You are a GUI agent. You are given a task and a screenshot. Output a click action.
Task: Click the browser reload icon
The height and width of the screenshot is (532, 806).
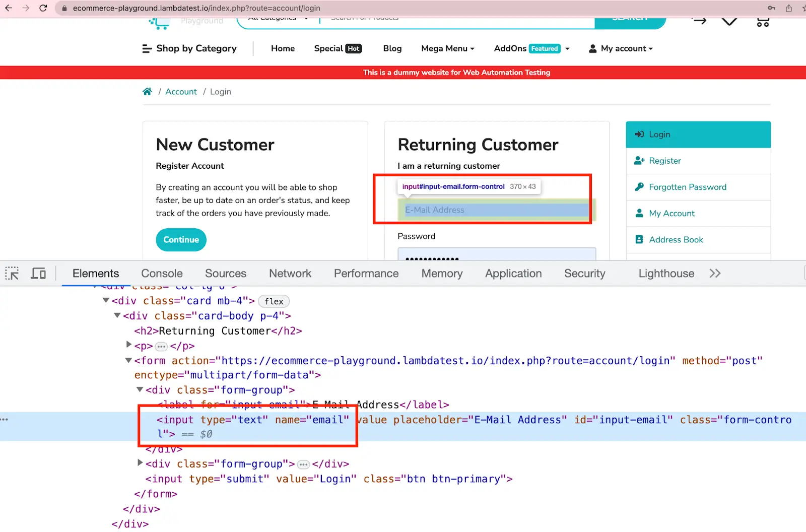click(x=43, y=8)
